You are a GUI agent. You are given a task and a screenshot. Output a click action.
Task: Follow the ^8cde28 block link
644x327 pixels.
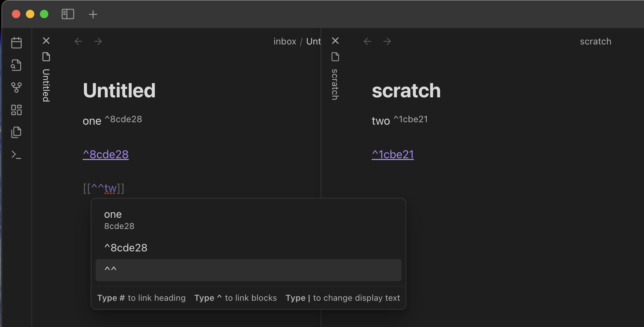(x=106, y=154)
